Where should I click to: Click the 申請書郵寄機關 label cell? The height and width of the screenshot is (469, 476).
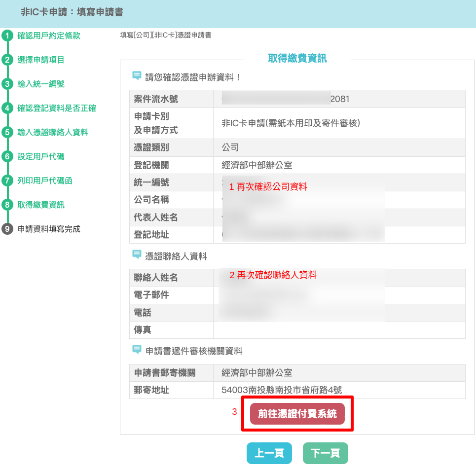point(171,373)
